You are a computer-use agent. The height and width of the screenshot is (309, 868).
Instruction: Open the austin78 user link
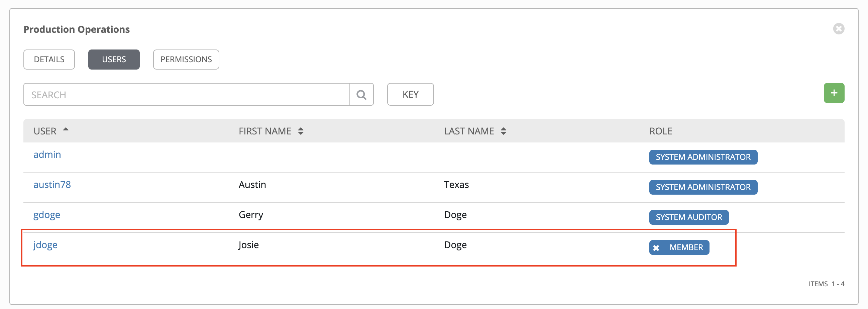pos(52,185)
